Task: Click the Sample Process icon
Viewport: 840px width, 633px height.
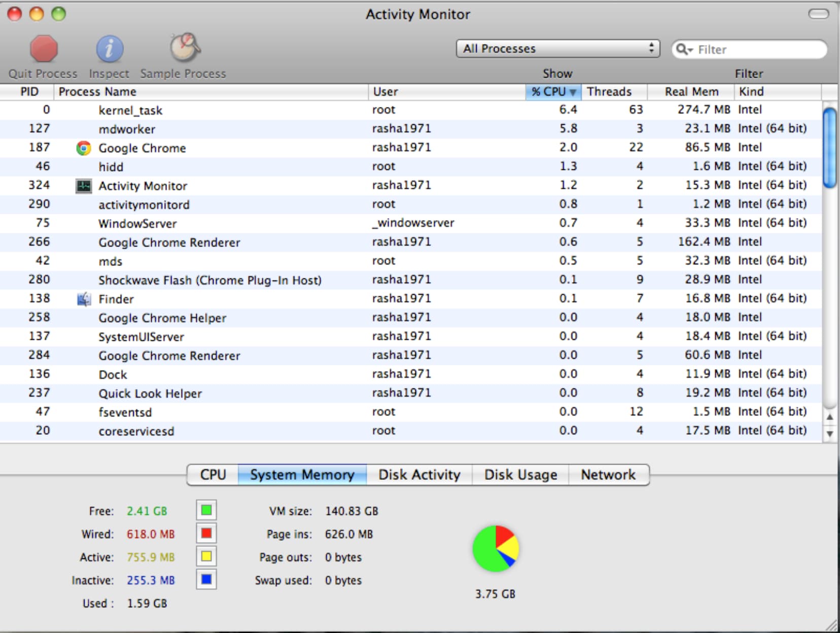Action: click(x=184, y=48)
